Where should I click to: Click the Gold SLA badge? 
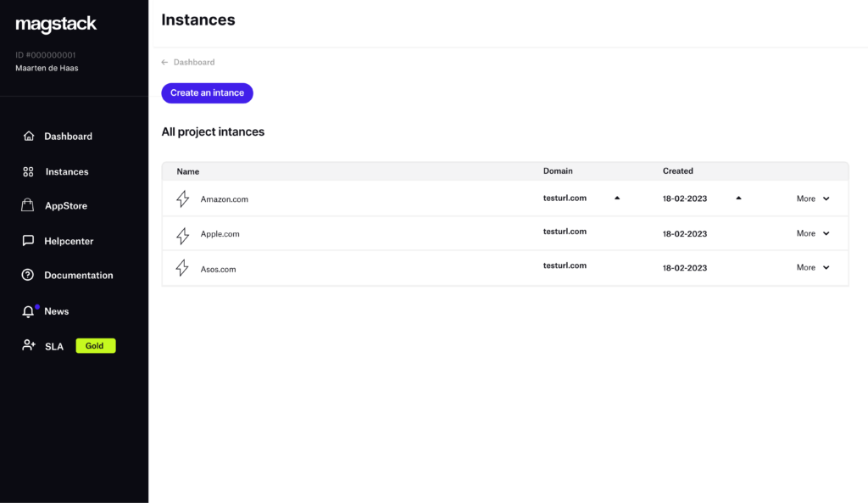pos(95,346)
